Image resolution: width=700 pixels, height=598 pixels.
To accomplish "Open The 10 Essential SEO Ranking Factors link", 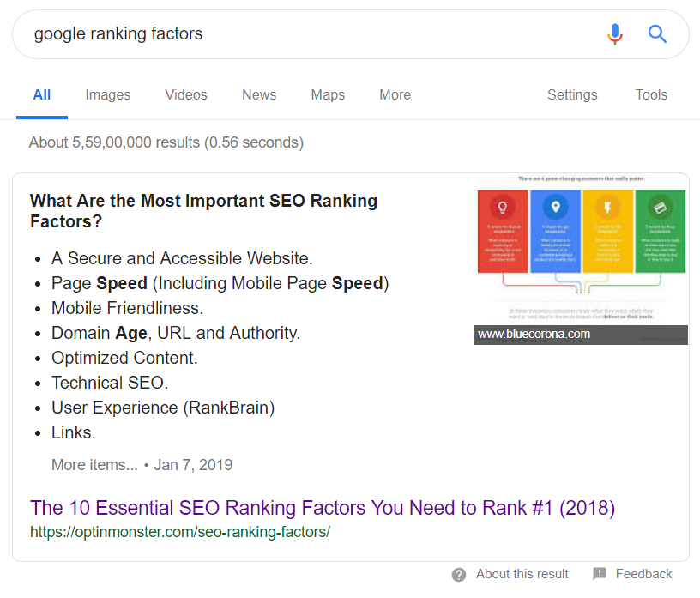I will pyautogui.click(x=323, y=508).
